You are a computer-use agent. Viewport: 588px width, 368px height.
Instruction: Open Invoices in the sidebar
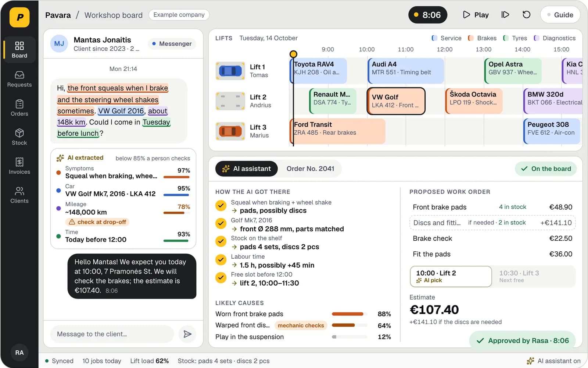19,166
